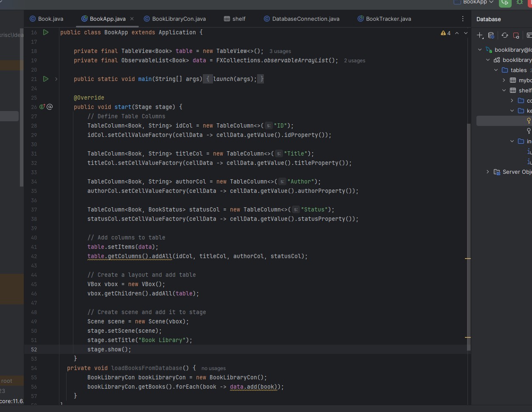
Task: Add a new data source with the plus icon
Action: [x=480, y=36]
